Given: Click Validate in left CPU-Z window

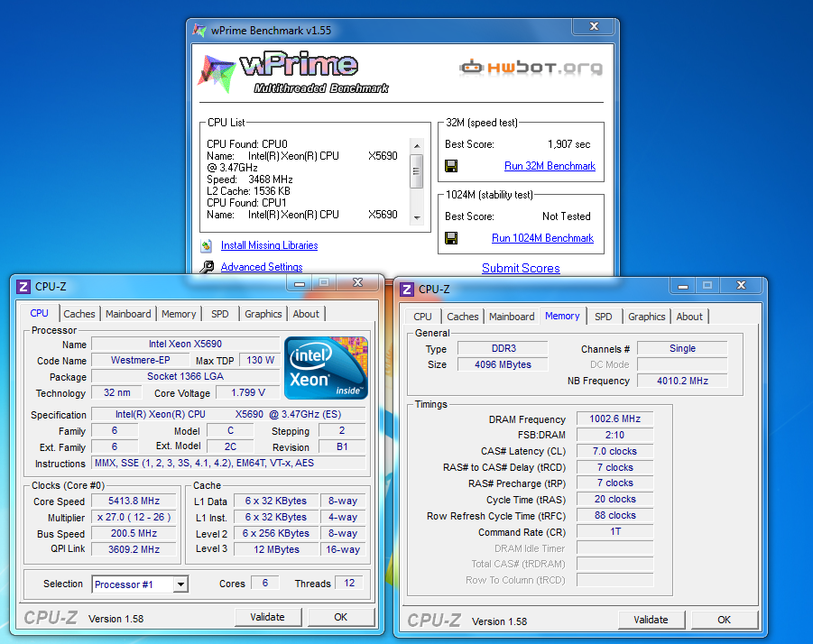Looking at the screenshot, I should tap(268, 617).
